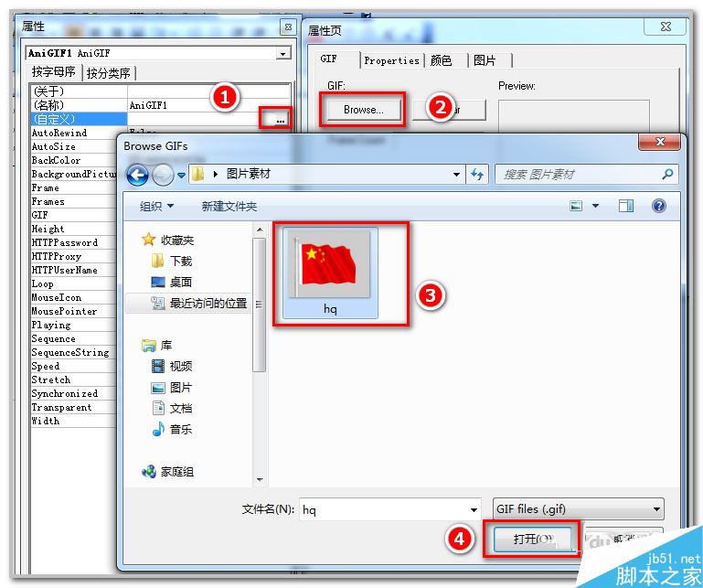
Task: Open the 文档 library
Action: [172, 408]
